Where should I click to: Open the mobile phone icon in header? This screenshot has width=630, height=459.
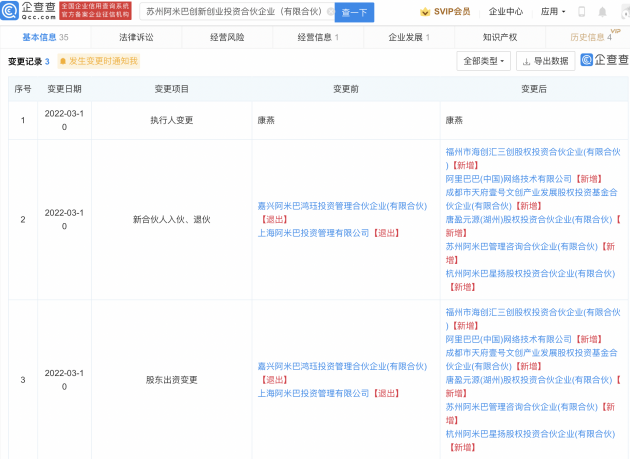(581, 12)
